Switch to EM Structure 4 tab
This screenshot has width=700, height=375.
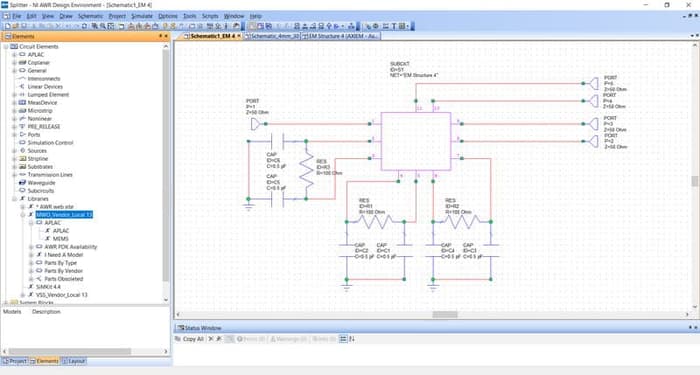(x=341, y=36)
